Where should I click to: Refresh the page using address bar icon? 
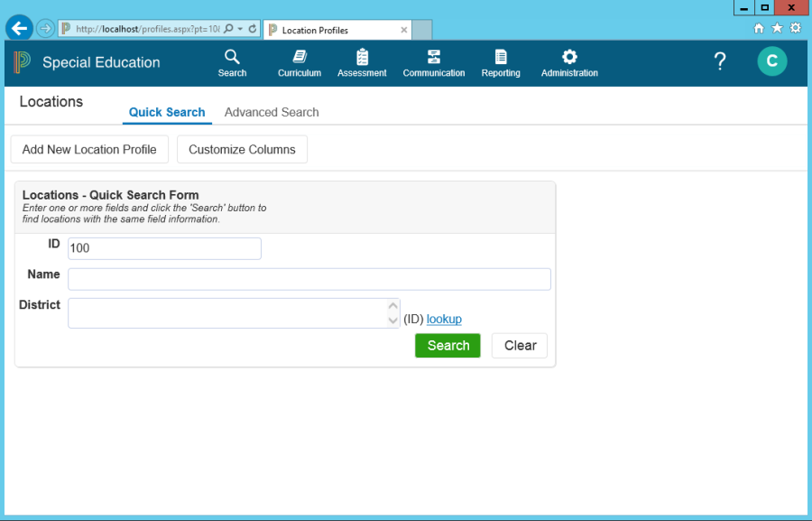tap(253, 29)
